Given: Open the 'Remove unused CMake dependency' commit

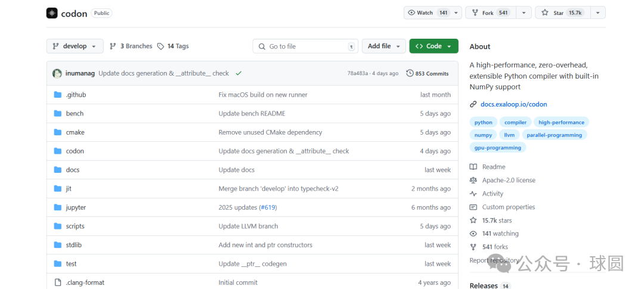Looking at the screenshot, I should click(x=270, y=133).
